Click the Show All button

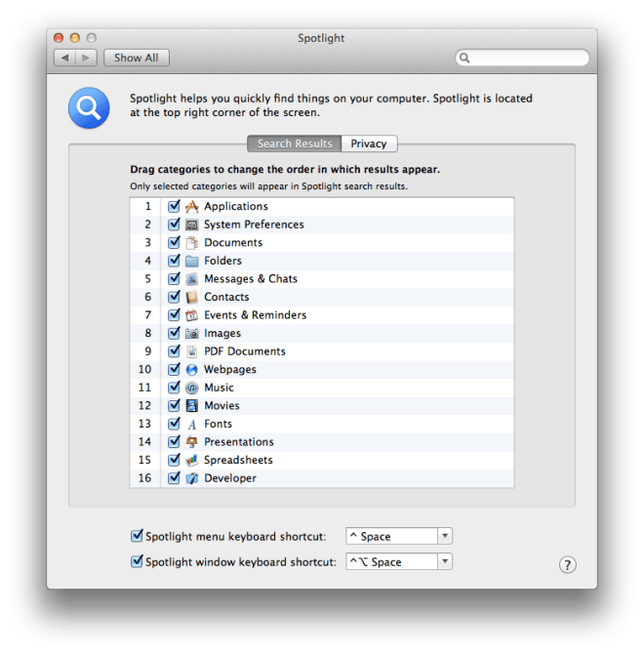(136, 58)
